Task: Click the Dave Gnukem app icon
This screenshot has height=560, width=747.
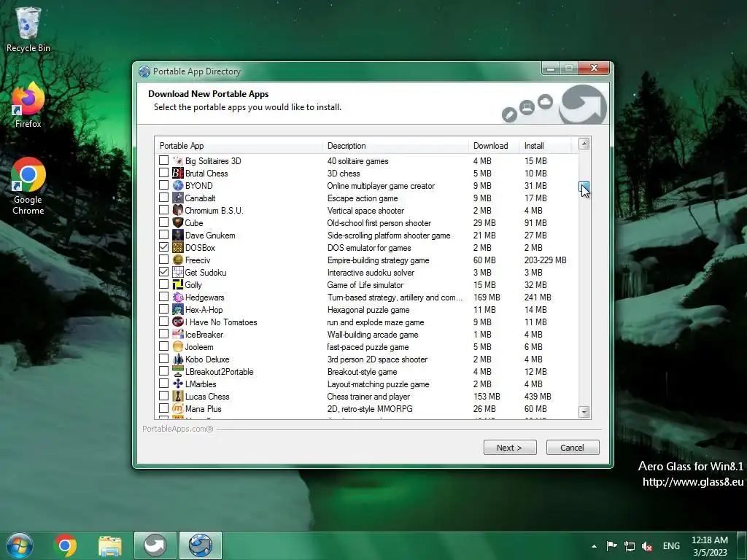Action: (178, 236)
